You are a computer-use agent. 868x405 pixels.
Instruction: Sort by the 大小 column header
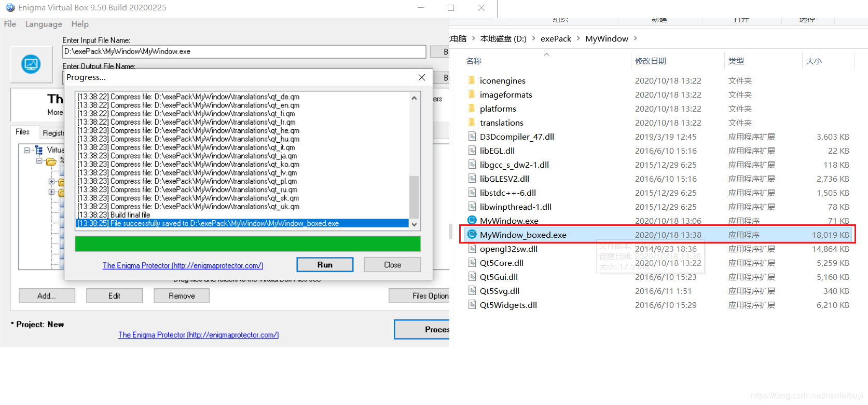pyautogui.click(x=814, y=61)
